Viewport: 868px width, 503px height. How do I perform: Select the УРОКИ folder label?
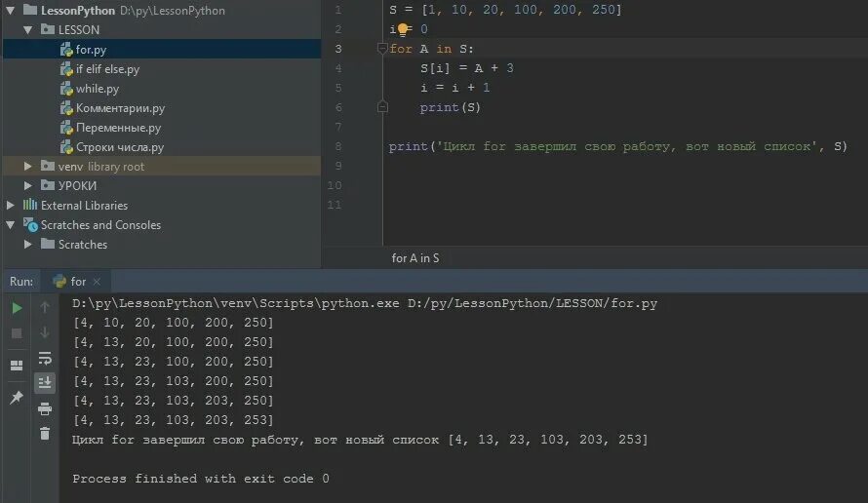pos(77,186)
